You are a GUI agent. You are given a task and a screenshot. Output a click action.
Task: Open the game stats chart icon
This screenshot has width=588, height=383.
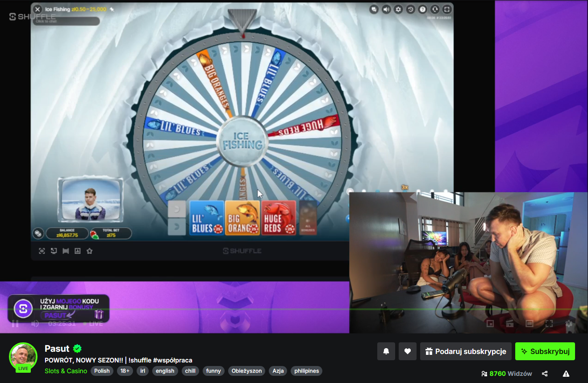(x=78, y=251)
